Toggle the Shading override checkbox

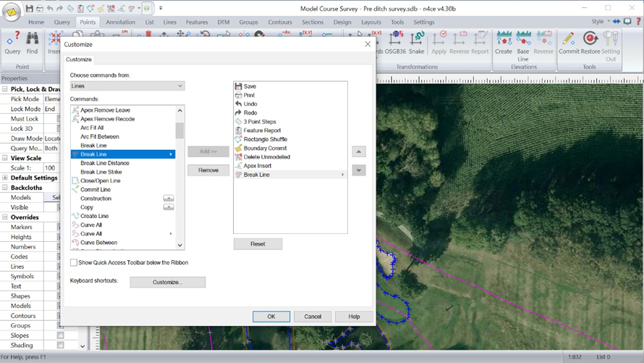[60, 345]
